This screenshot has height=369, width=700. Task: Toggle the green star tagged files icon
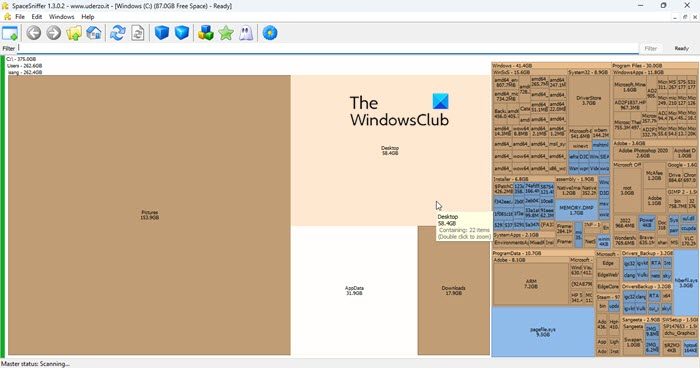[x=226, y=33]
